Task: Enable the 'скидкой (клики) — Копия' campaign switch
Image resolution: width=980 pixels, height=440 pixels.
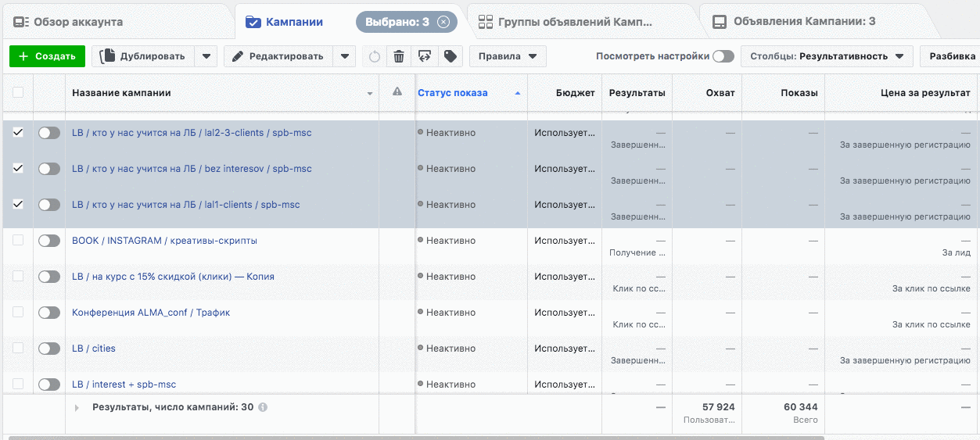Action: (49, 277)
